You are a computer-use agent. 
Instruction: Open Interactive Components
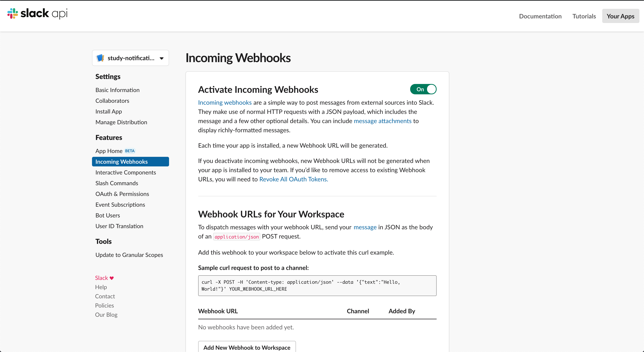pyautogui.click(x=126, y=173)
